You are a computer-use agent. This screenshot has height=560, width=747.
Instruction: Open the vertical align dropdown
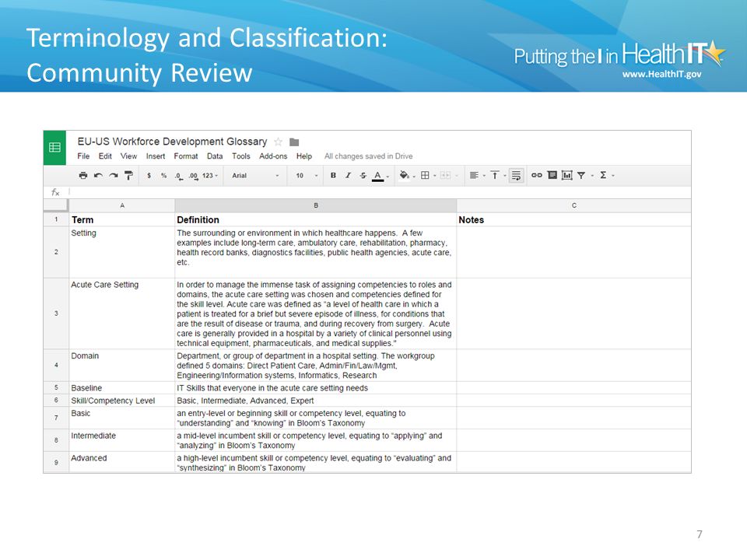(498, 175)
